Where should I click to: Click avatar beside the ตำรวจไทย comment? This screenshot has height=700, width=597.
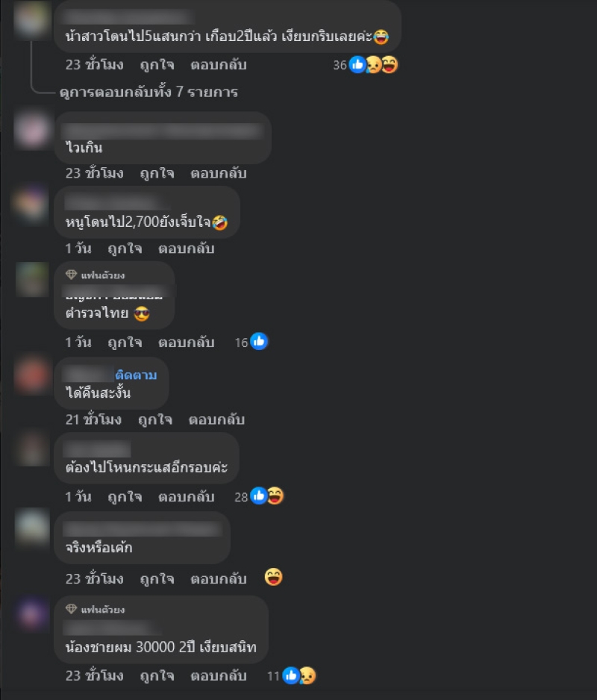31,279
